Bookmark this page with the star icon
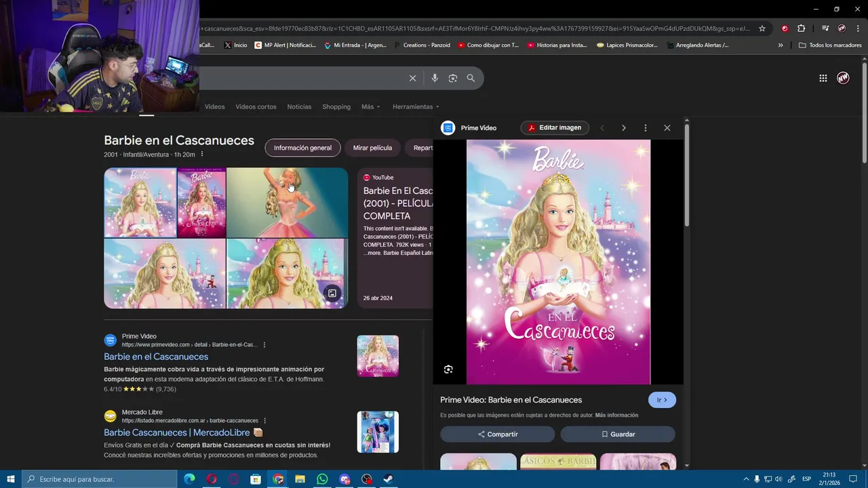Screen dimensions: 868x488 pos(762,28)
